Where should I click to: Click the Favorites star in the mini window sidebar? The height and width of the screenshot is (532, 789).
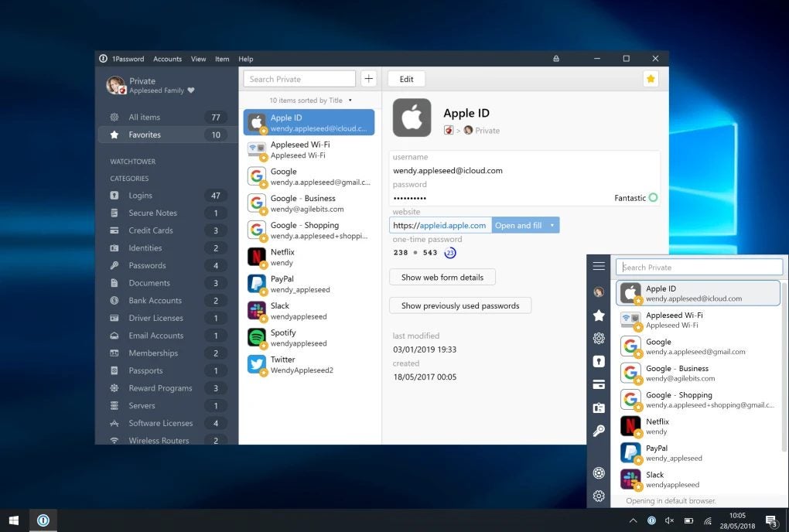[598, 315]
